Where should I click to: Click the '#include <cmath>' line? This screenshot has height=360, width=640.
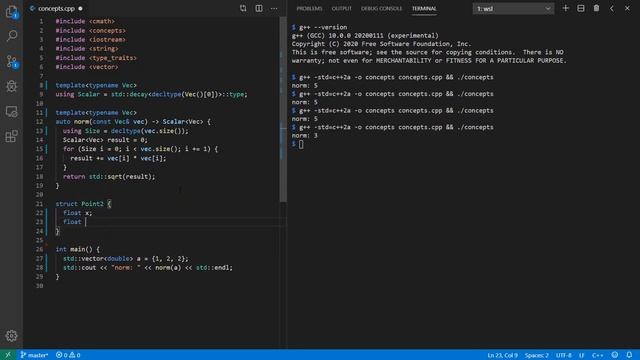click(x=85, y=21)
